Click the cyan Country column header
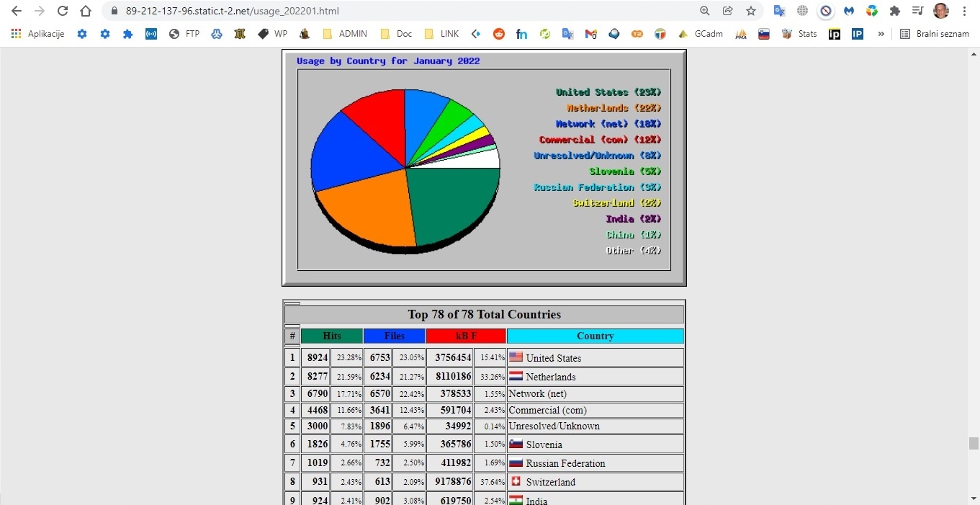The width and height of the screenshot is (980, 505). pos(595,336)
